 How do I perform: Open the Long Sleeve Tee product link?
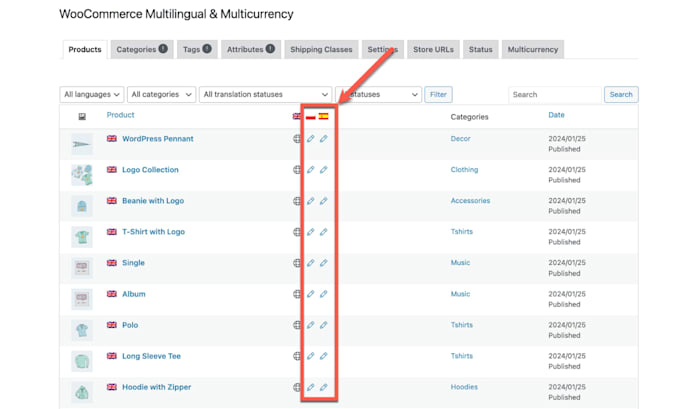[151, 356]
